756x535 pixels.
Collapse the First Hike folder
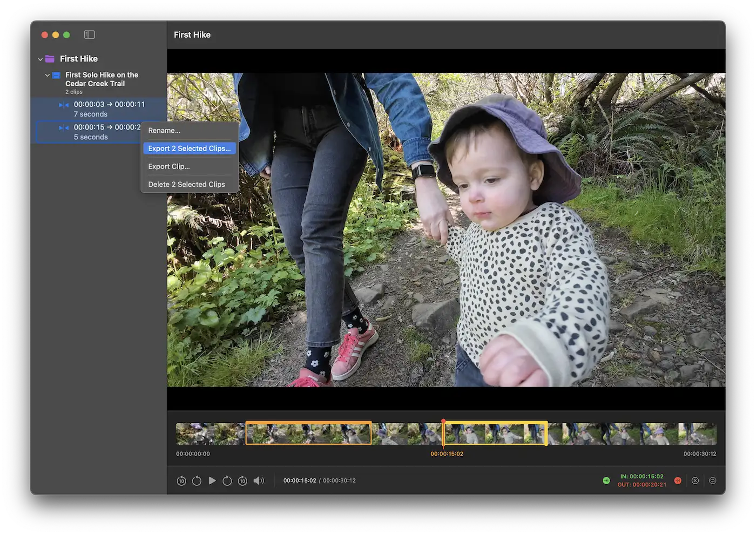40,59
